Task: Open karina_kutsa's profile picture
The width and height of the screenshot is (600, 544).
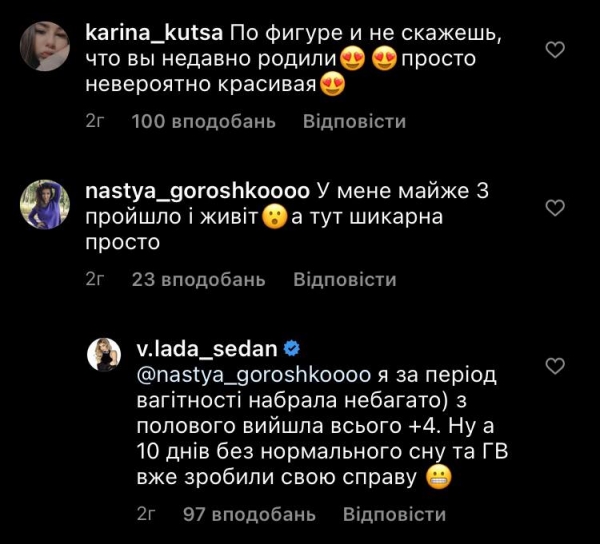Action: click(43, 46)
